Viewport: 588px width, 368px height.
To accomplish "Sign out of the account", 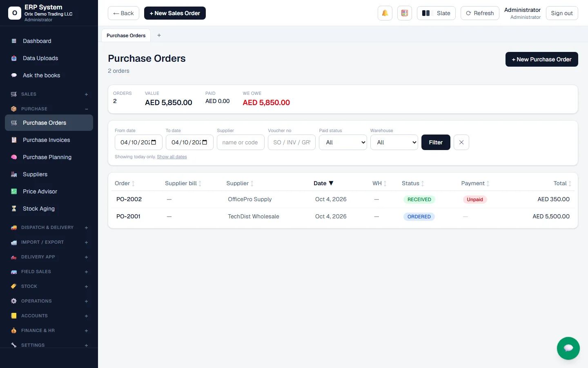I will coord(562,13).
